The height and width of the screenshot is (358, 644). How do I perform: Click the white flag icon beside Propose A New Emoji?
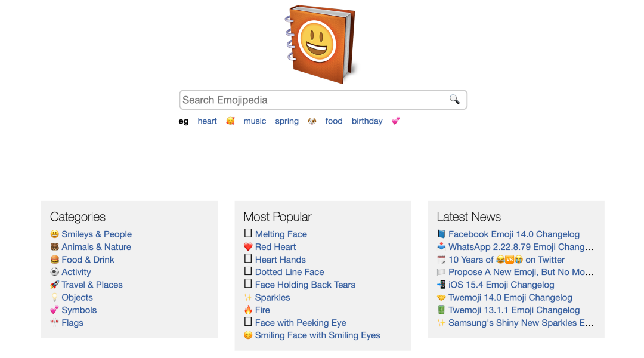(x=441, y=272)
